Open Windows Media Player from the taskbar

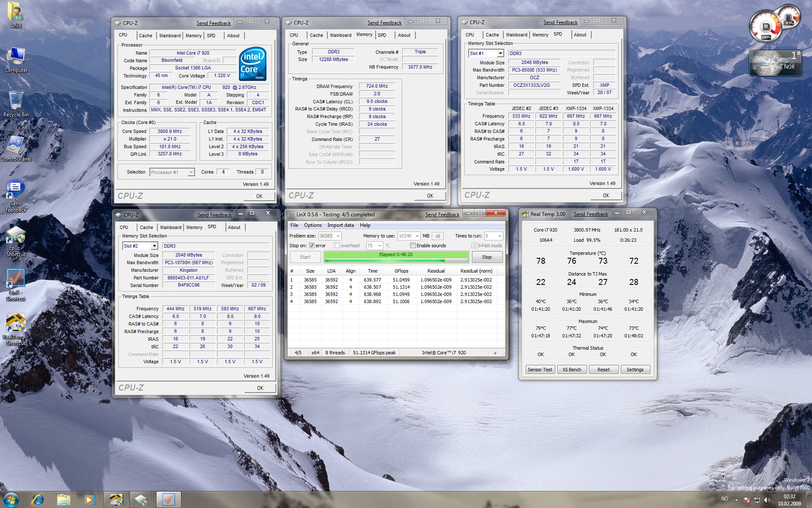(89, 500)
